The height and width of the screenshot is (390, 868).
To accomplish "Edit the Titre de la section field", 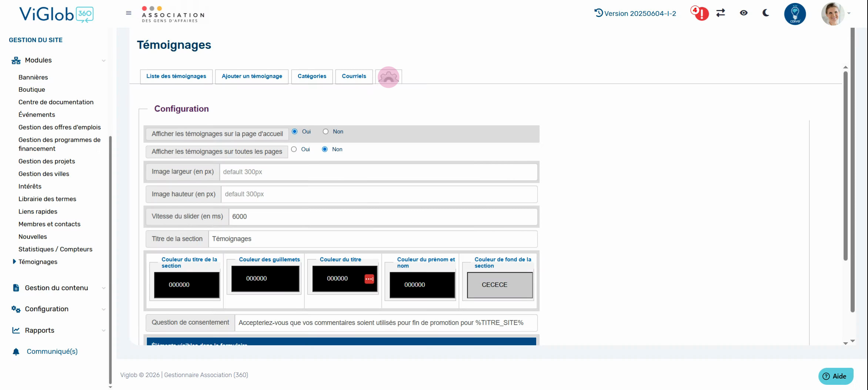I will [373, 239].
